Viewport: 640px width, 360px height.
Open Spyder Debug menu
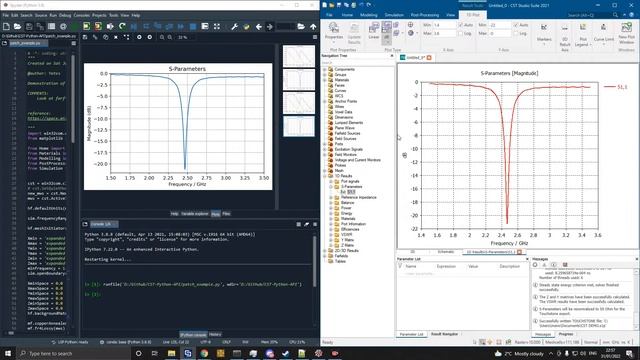65,15
